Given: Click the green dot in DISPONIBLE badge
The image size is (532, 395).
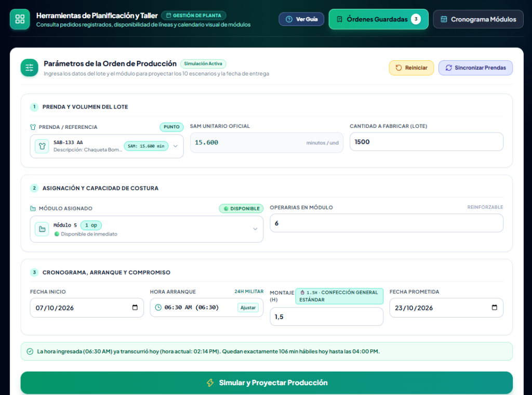Looking at the screenshot, I should click(226, 209).
